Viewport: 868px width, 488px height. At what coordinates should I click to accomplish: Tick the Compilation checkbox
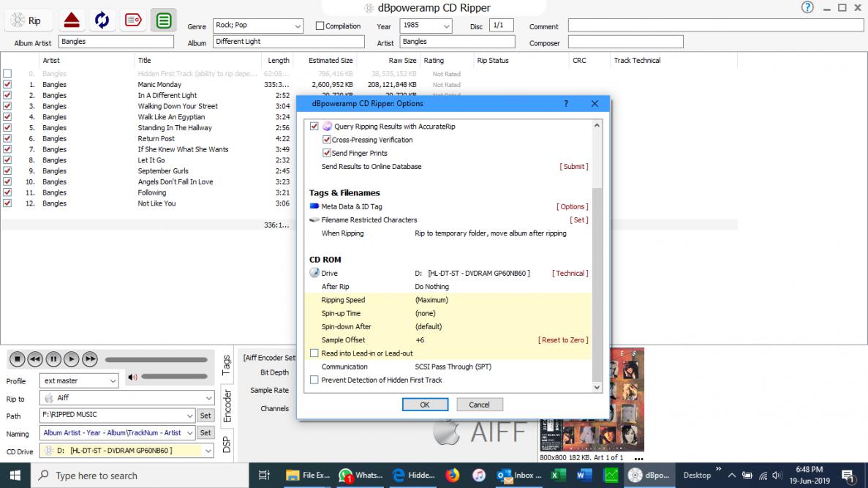[320, 26]
